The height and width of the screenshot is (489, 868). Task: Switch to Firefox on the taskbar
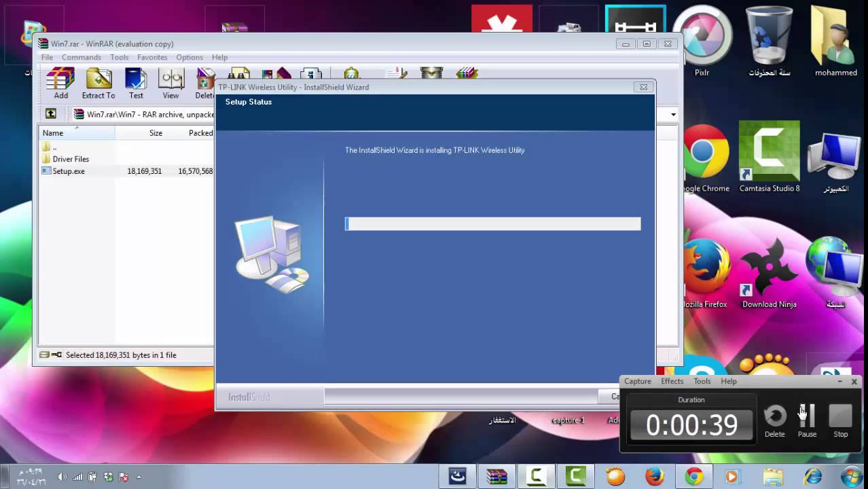tap(655, 476)
